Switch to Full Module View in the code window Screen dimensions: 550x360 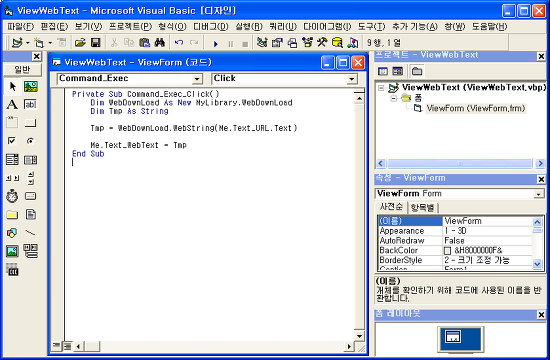point(67,346)
